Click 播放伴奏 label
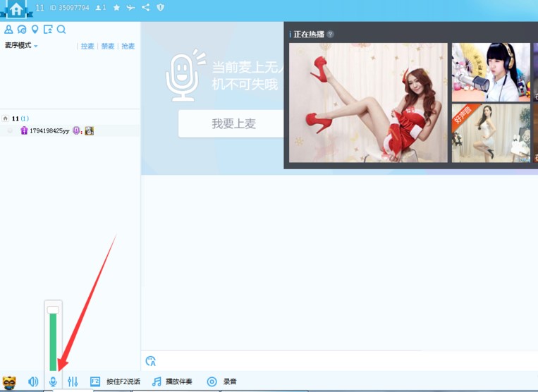This screenshot has width=538, height=392. [179, 381]
